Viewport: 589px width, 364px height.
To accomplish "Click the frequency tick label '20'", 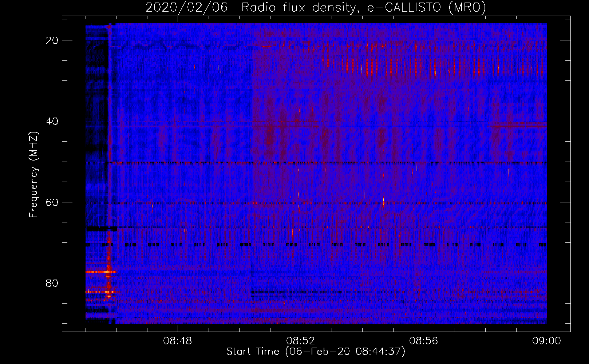I will tap(52, 40).
